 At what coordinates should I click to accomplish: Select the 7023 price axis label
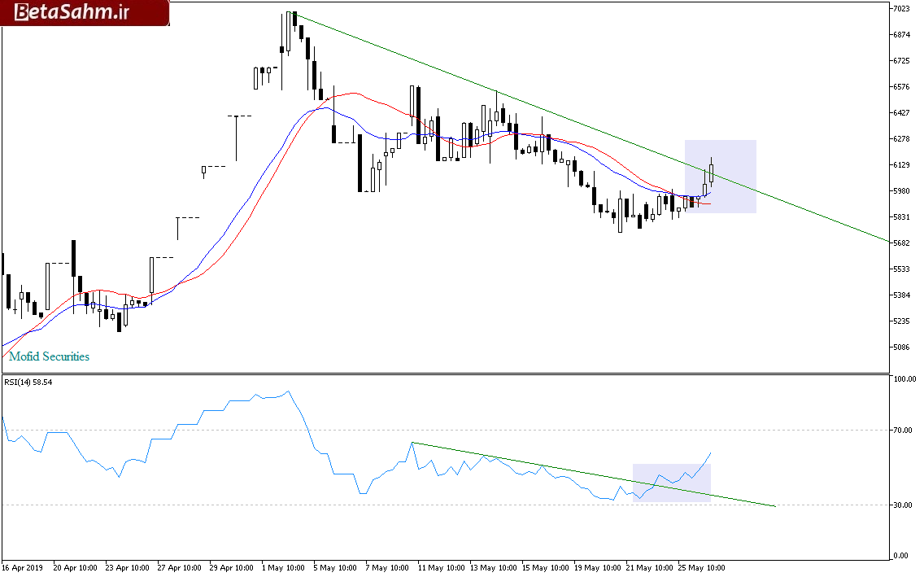coord(901,8)
